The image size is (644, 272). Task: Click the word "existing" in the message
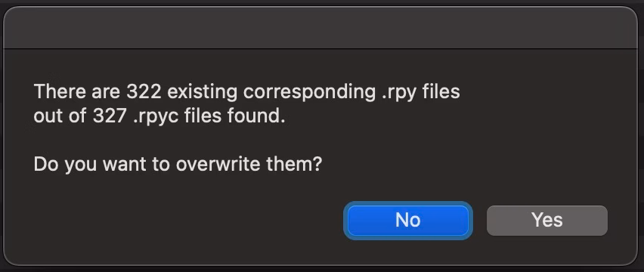point(202,93)
